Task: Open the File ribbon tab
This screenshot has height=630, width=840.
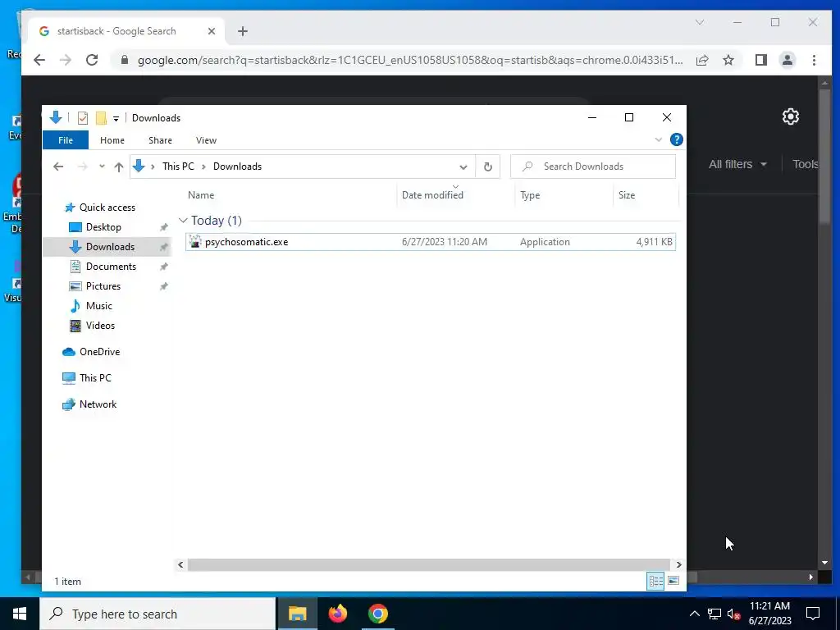Action: tap(66, 140)
